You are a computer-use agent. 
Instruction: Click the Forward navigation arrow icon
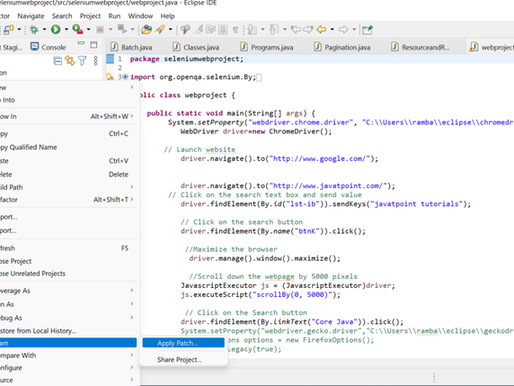coord(343,30)
